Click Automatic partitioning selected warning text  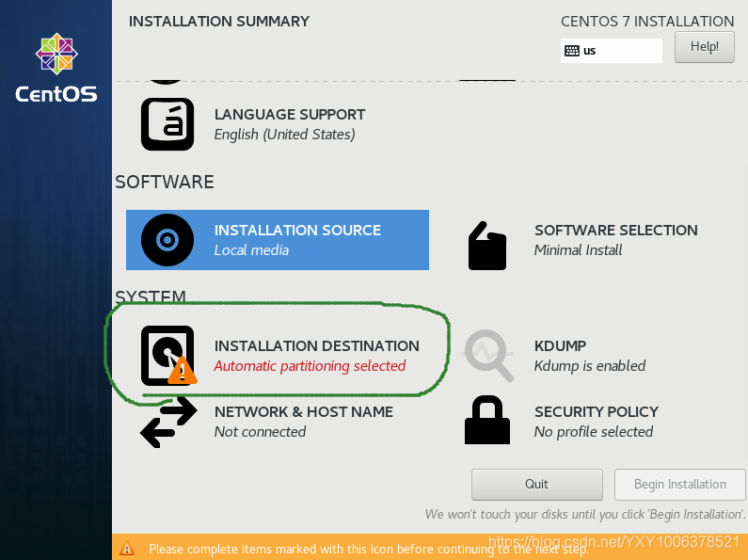pyautogui.click(x=310, y=366)
